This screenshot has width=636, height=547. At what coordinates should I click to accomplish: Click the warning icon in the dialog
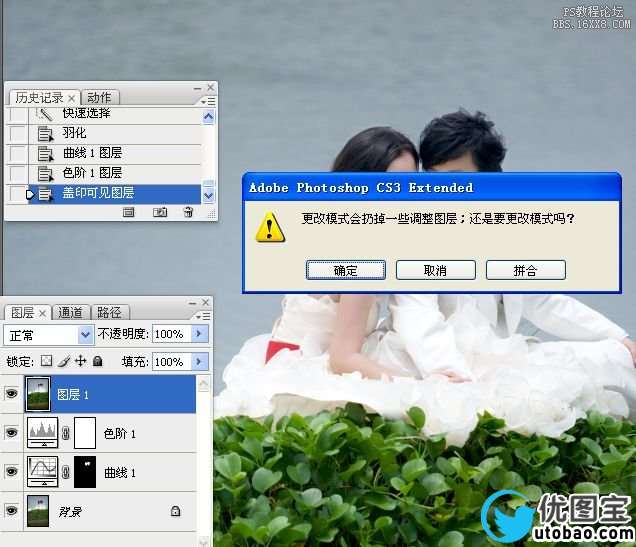(x=270, y=227)
